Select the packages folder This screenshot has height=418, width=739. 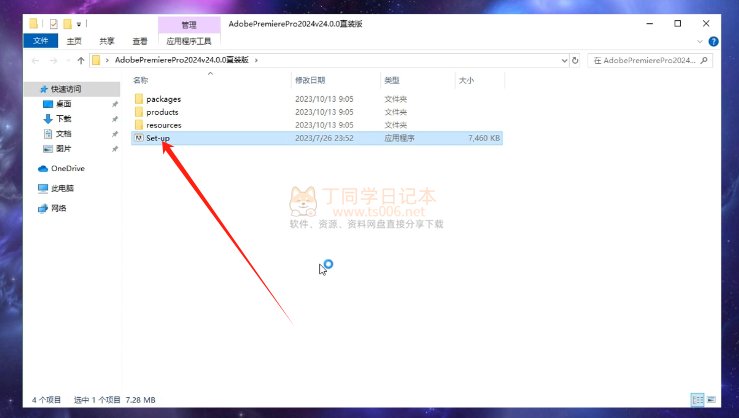[x=163, y=99]
